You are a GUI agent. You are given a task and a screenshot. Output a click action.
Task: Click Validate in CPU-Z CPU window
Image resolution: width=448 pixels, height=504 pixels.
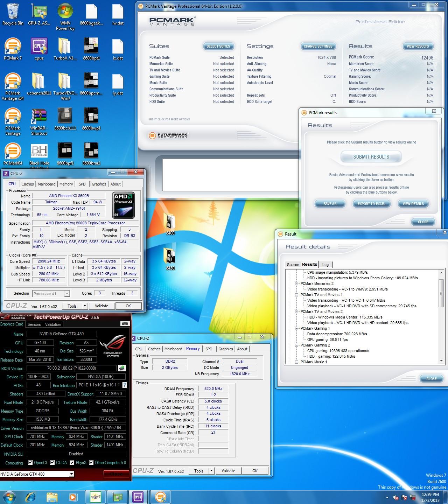101,306
